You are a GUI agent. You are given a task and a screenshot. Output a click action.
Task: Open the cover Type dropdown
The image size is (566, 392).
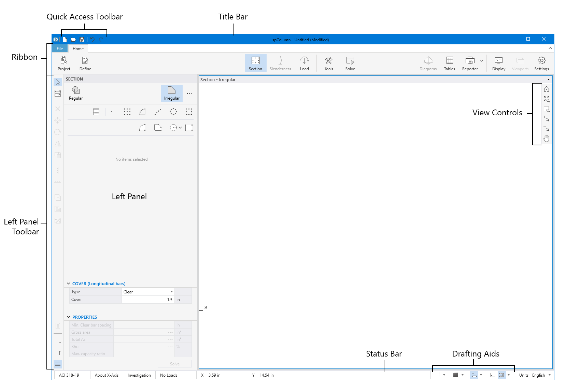point(148,292)
